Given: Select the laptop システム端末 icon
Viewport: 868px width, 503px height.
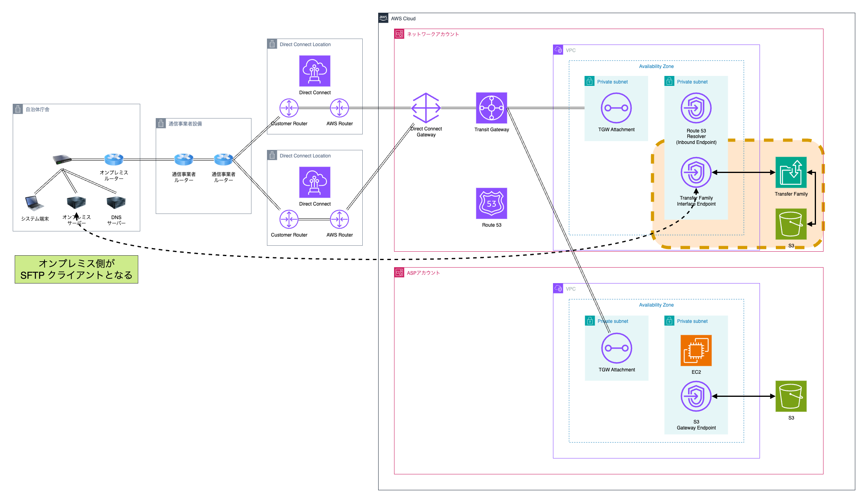Looking at the screenshot, I should point(35,203).
